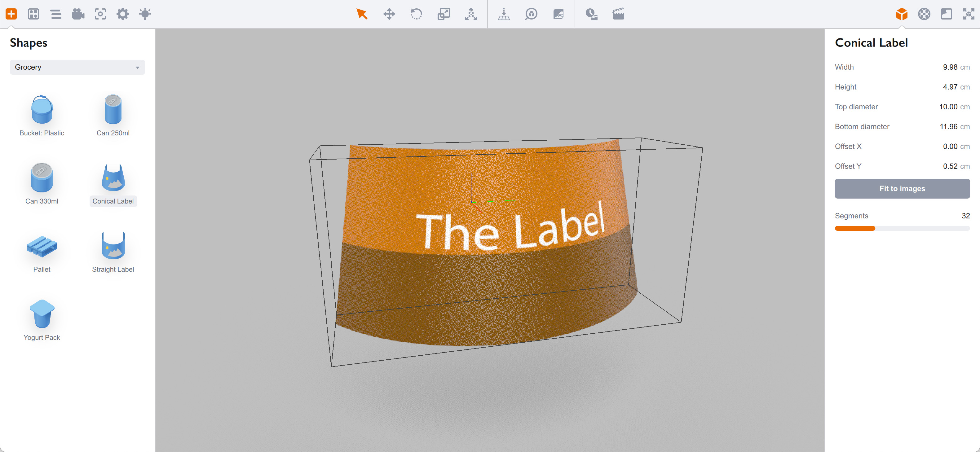
Task: Select the Scale tool
Action: click(444, 14)
